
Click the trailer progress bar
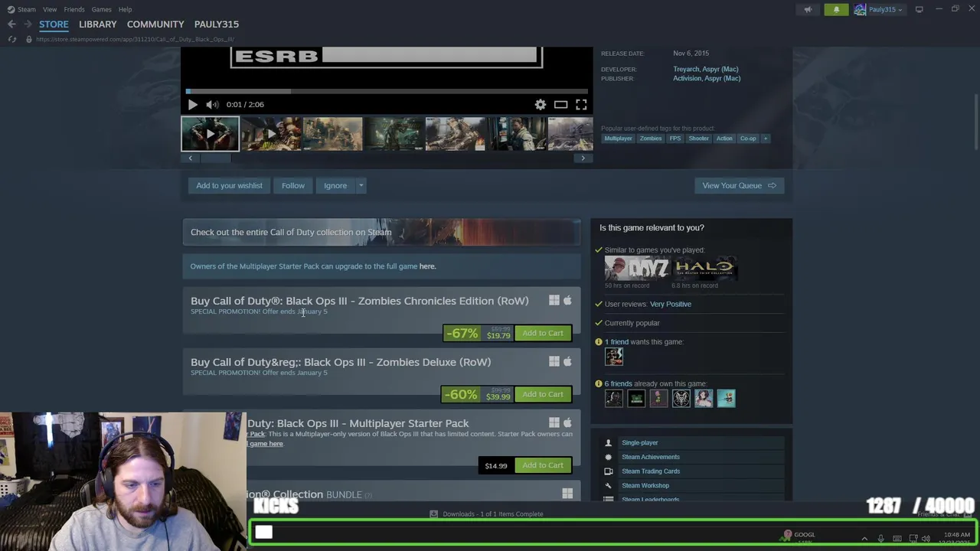(x=387, y=91)
